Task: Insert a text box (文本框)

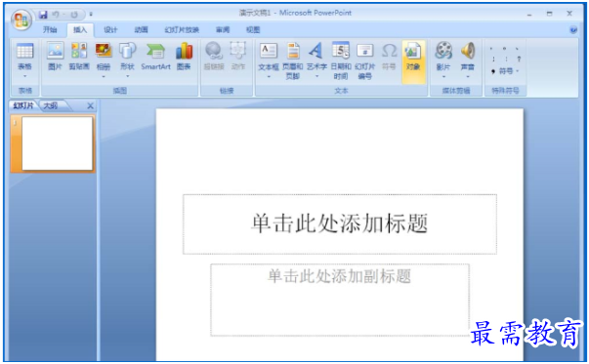Action: (x=269, y=57)
